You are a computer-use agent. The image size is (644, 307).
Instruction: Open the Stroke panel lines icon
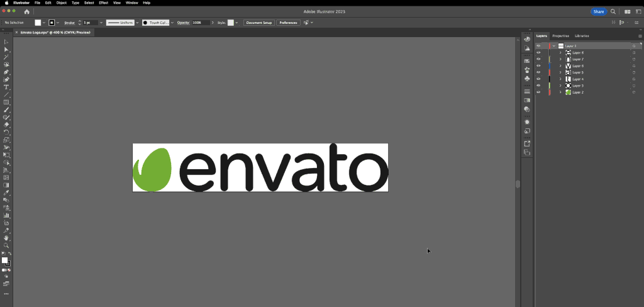pos(527,91)
